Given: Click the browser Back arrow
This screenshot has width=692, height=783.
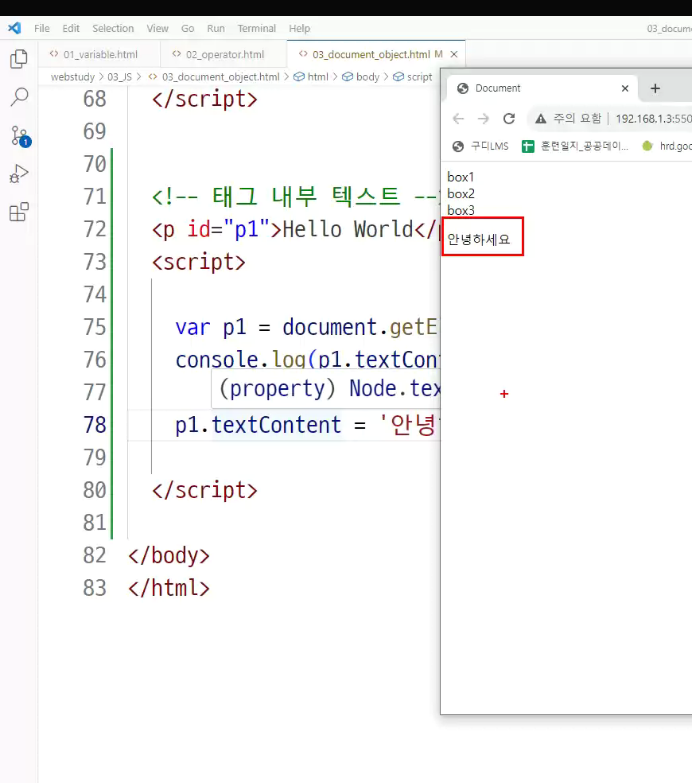Looking at the screenshot, I should point(458,119).
